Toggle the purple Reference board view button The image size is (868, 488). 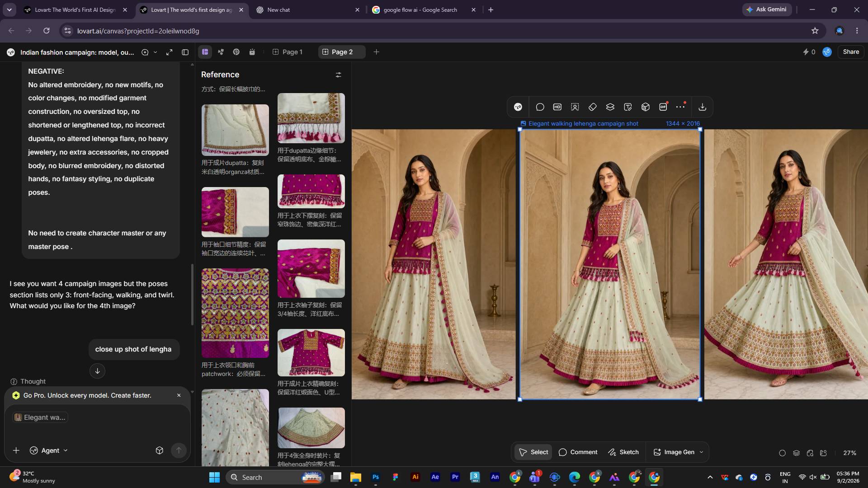click(205, 52)
